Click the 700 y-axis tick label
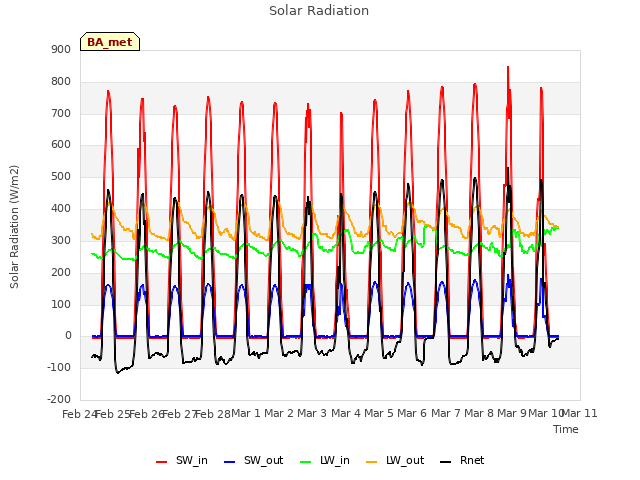This screenshot has width=640, height=480. pos(61,113)
